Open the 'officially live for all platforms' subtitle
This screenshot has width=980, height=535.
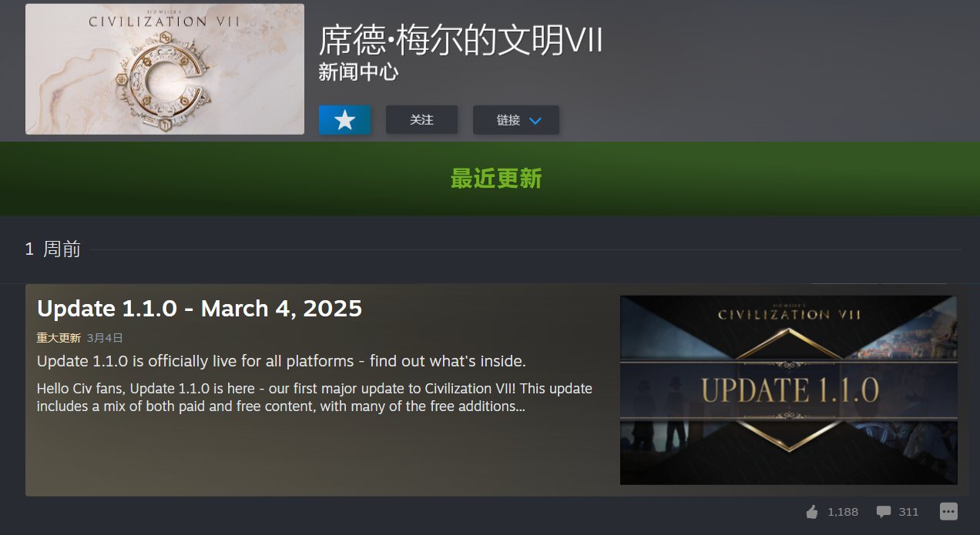pos(281,361)
